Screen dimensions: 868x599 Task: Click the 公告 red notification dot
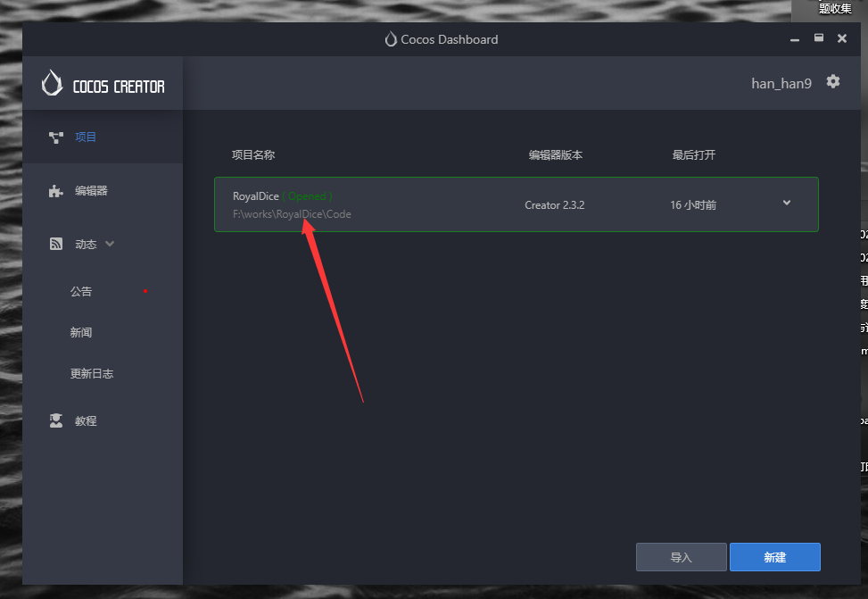[145, 291]
